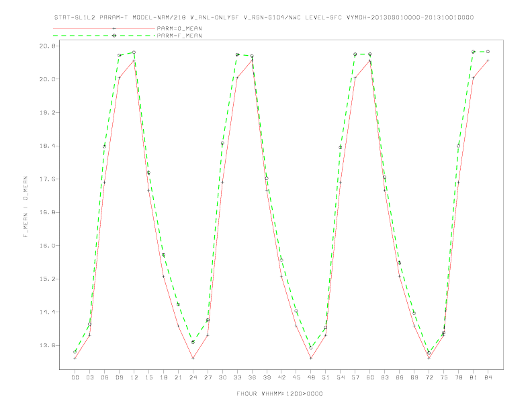Click the 45 forecast hour tick label
Image resolution: width=532 pixels, height=411 pixels.
click(296, 377)
